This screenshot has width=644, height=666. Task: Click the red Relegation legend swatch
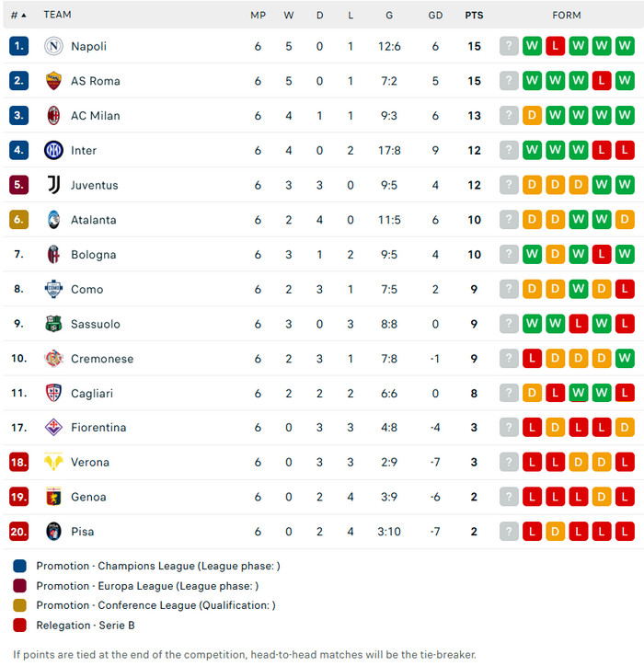[x=20, y=626]
